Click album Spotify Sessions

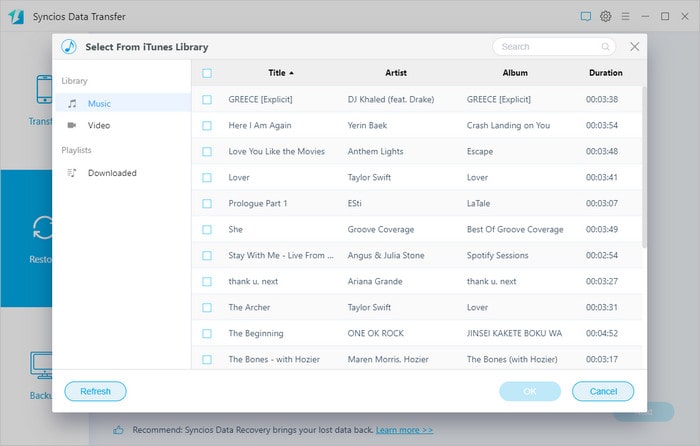coord(497,255)
